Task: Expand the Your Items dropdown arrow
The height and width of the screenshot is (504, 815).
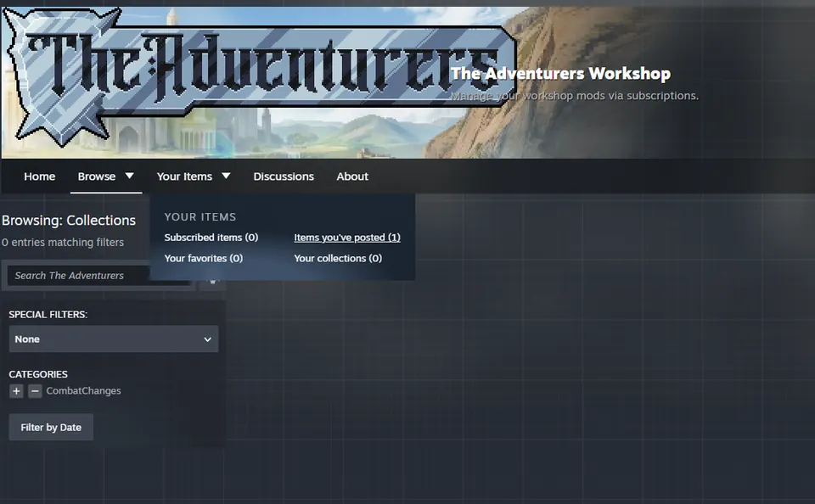Action: click(x=226, y=176)
